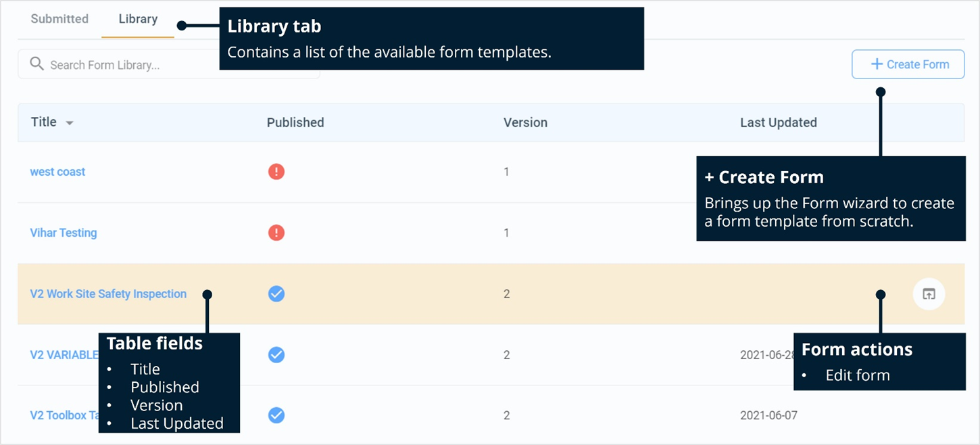Sort by the Version column header
980x445 pixels.
pyautogui.click(x=526, y=122)
